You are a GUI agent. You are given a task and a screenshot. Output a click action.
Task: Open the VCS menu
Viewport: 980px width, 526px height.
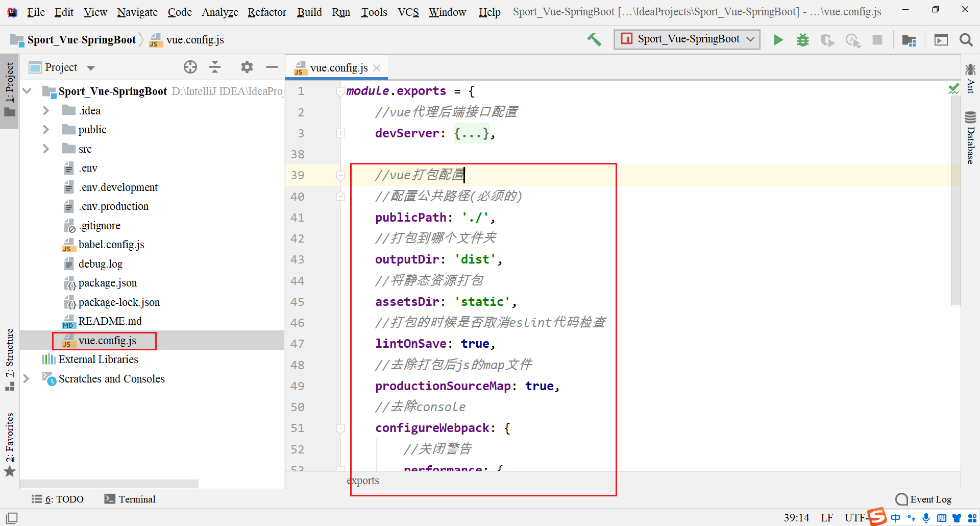[408, 12]
